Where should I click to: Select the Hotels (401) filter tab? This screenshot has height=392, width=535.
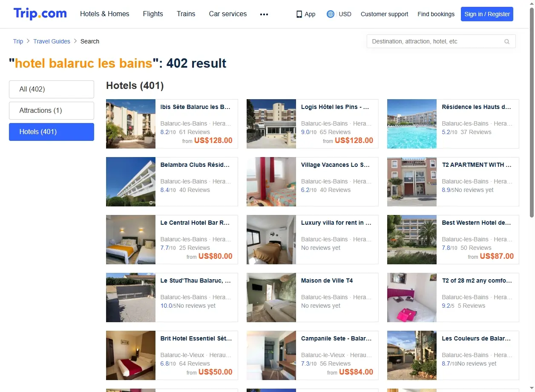point(52,132)
